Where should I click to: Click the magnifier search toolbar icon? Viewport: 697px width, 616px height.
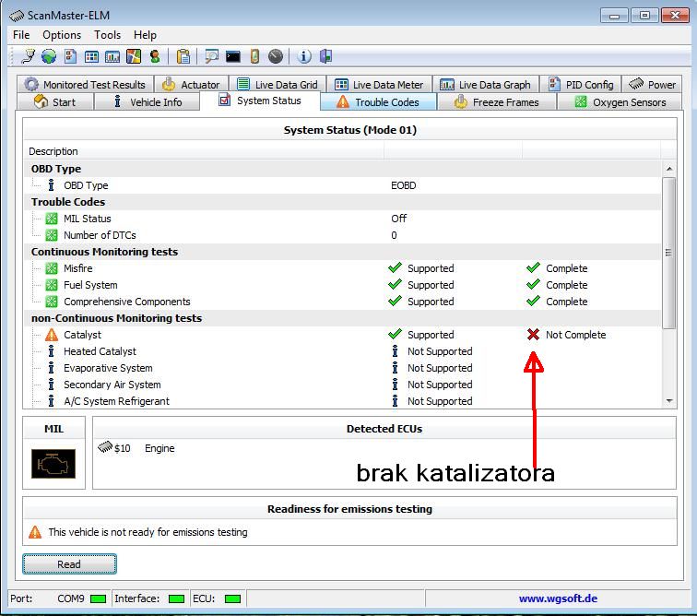(x=212, y=56)
